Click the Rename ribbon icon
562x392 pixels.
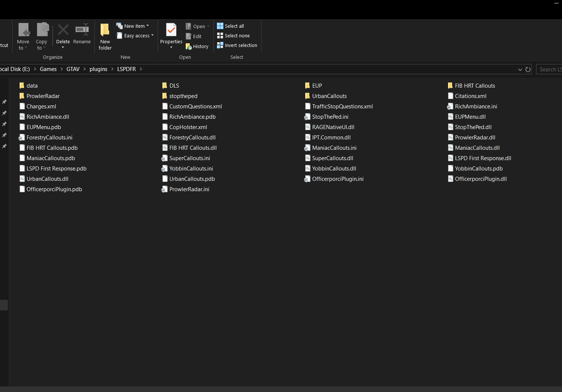(x=82, y=30)
